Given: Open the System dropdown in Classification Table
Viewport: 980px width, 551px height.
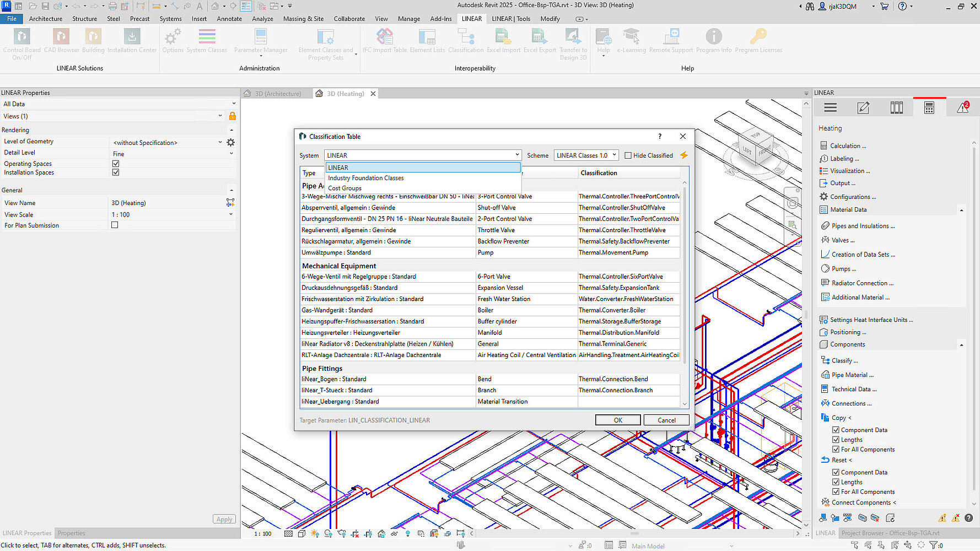Looking at the screenshot, I should pyautogui.click(x=423, y=155).
